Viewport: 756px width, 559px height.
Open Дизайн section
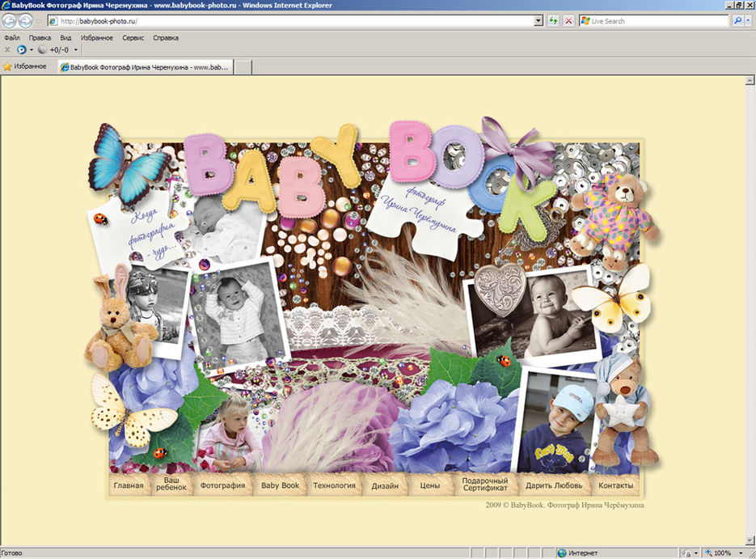[385, 485]
